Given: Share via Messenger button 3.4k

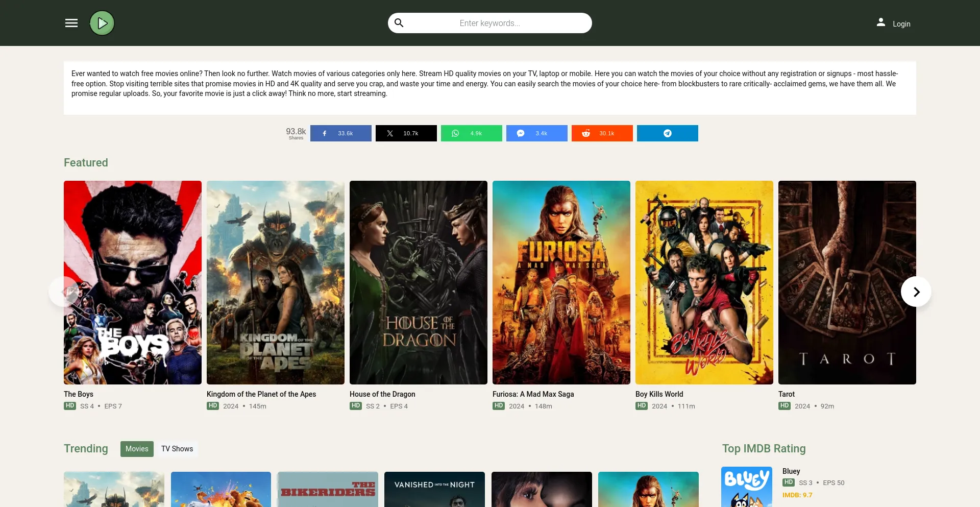Looking at the screenshot, I should [x=537, y=133].
